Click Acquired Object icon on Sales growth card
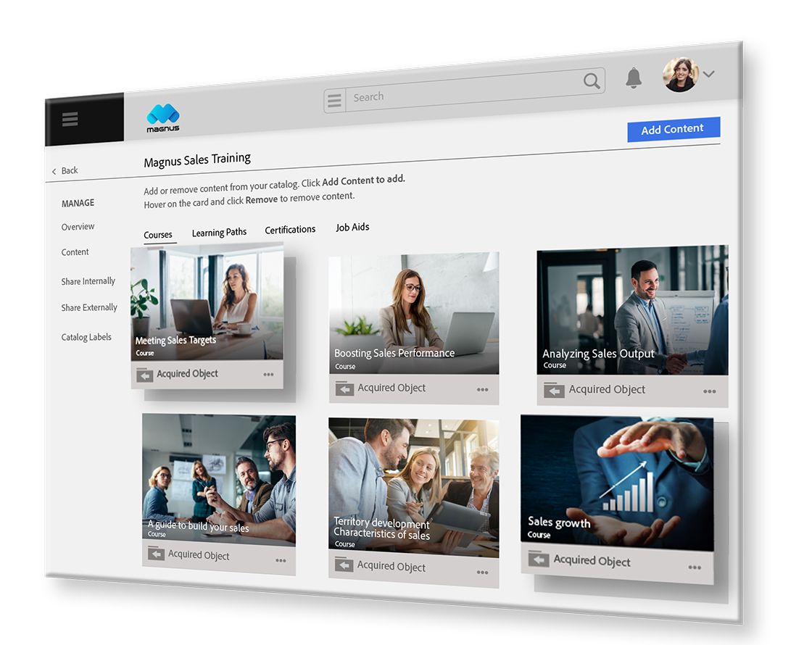Image resolution: width=812 pixels, height=645 pixels. (538, 559)
